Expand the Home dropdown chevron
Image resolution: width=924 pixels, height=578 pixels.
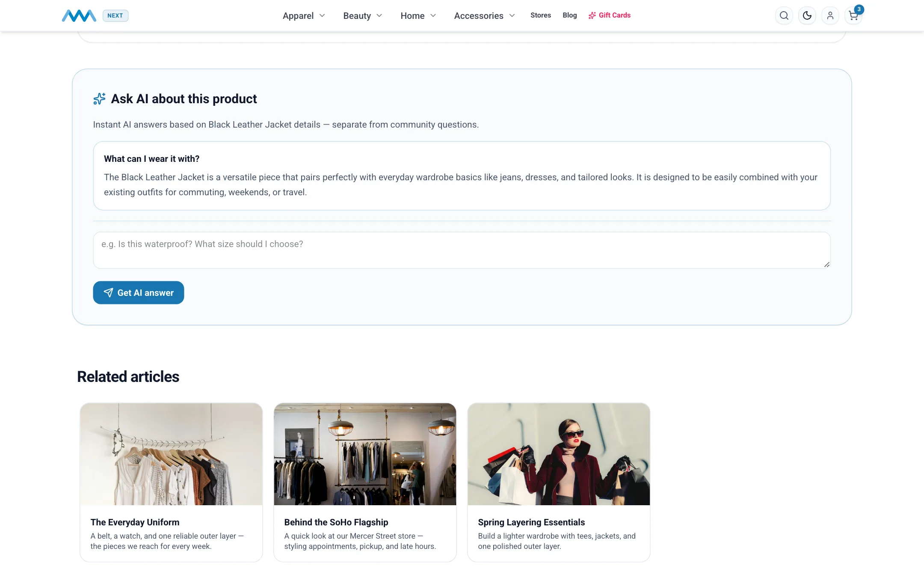[x=433, y=16]
